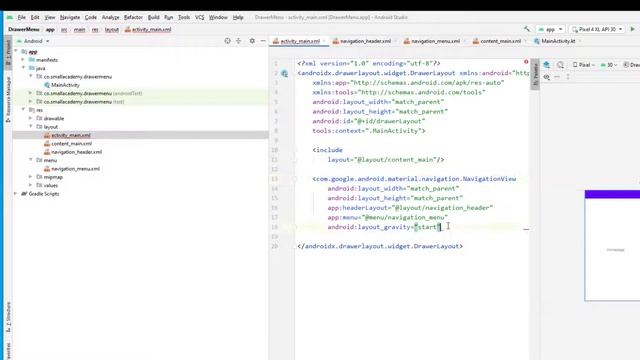
Task: Open the Pixel 4 XL API 30 device dropdown
Action: pyautogui.click(x=598, y=29)
